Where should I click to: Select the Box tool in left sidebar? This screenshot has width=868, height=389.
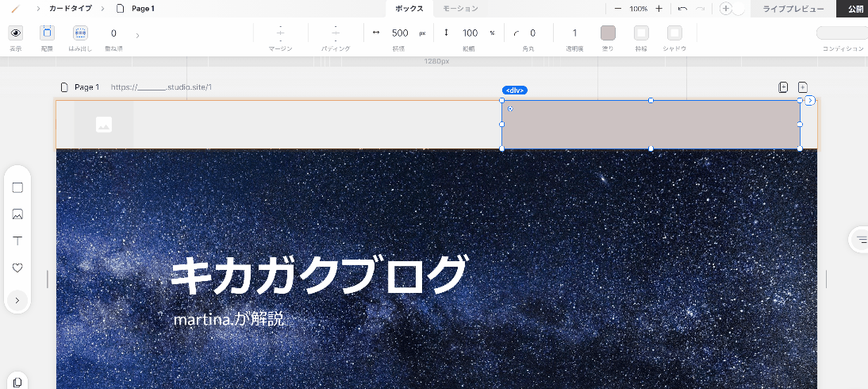[x=17, y=188]
